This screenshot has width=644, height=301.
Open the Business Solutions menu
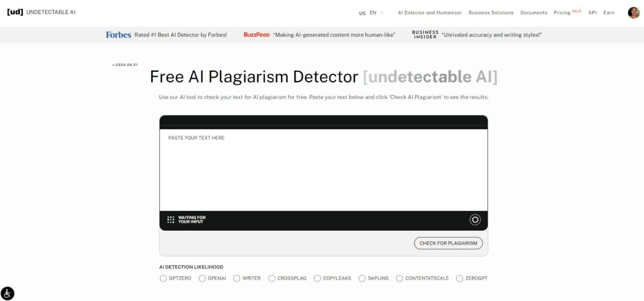coord(491,13)
